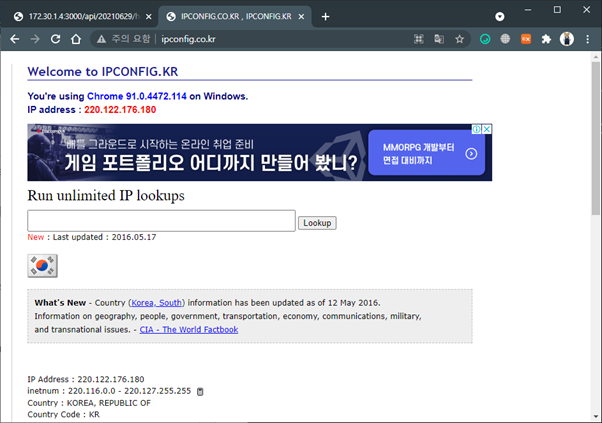Click the globe extension icon
Viewport: 602px width, 423px height.
pyautogui.click(x=505, y=39)
